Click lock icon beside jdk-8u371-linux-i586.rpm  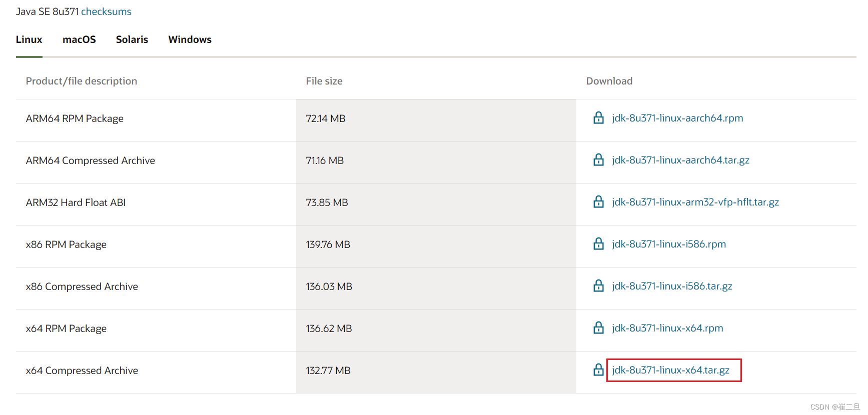(598, 244)
